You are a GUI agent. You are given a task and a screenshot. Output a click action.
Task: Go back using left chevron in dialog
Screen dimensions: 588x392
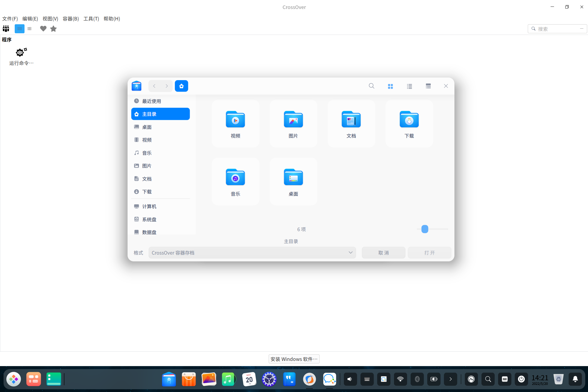[x=154, y=86]
